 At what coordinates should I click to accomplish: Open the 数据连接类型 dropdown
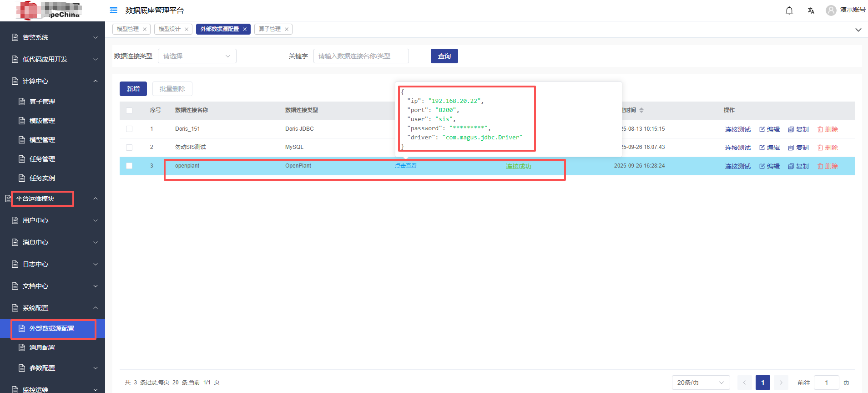(x=197, y=56)
